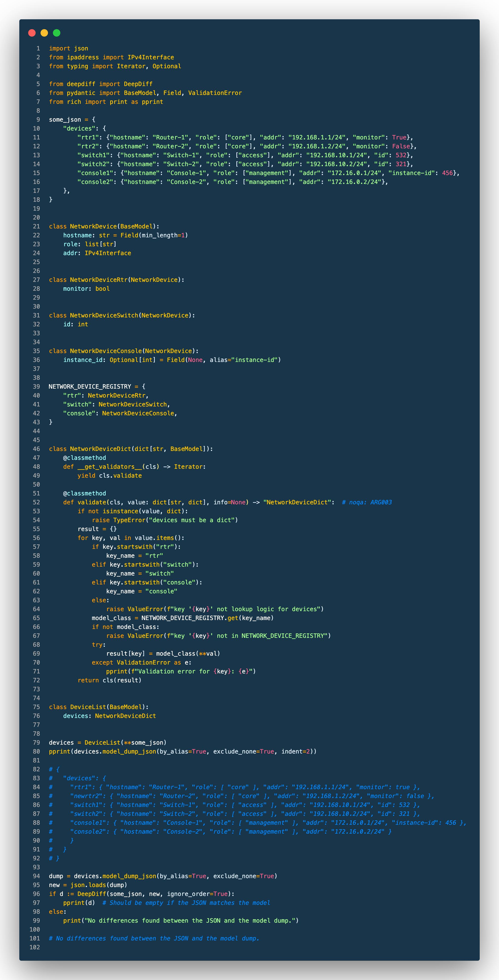499x980 pixels.
Task: Click the NETWORK_DEVICE_REGISTRY constant name
Action: click(90, 386)
